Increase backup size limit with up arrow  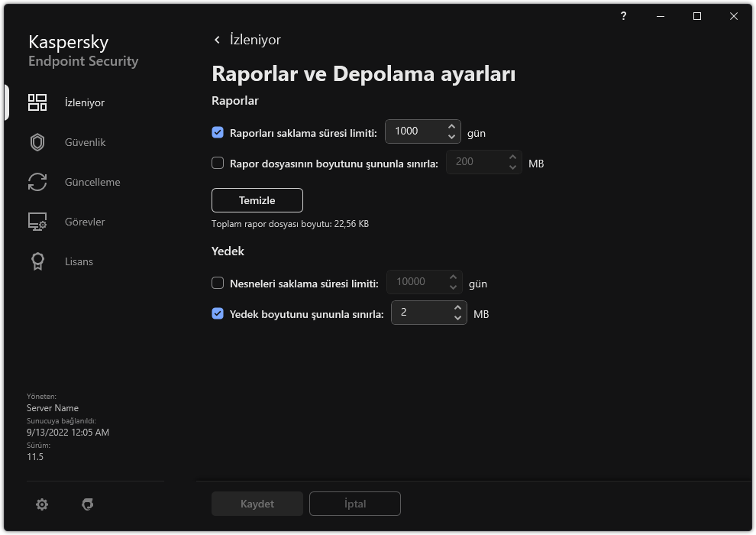tap(457, 307)
